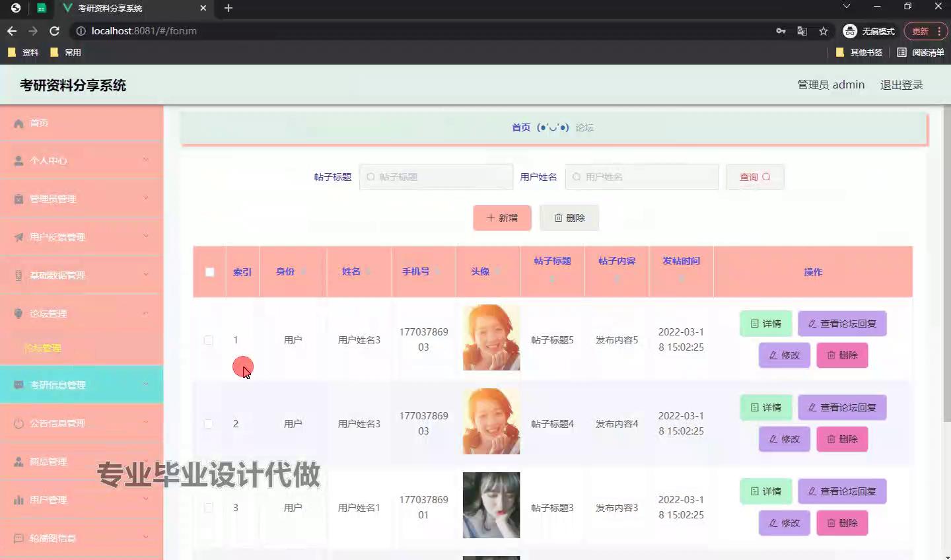The width and height of the screenshot is (951, 560).
Task: Open the 考研信息管理 sidebar menu
Action: pos(81,384)
